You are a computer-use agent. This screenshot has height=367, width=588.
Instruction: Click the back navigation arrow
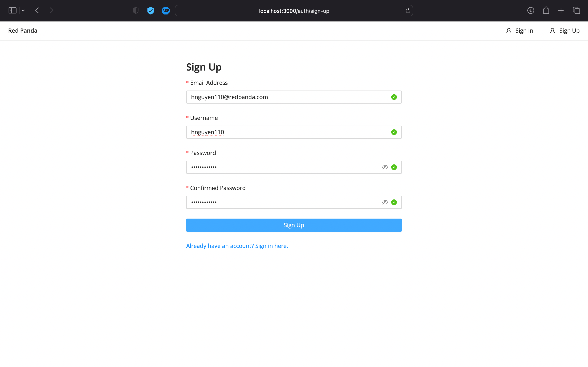(x=37, y=10)
